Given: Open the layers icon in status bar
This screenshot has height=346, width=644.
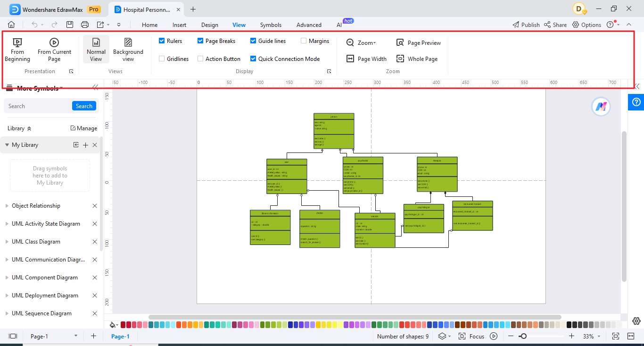Looking at the screenshot, I should (x=442, y=336).
